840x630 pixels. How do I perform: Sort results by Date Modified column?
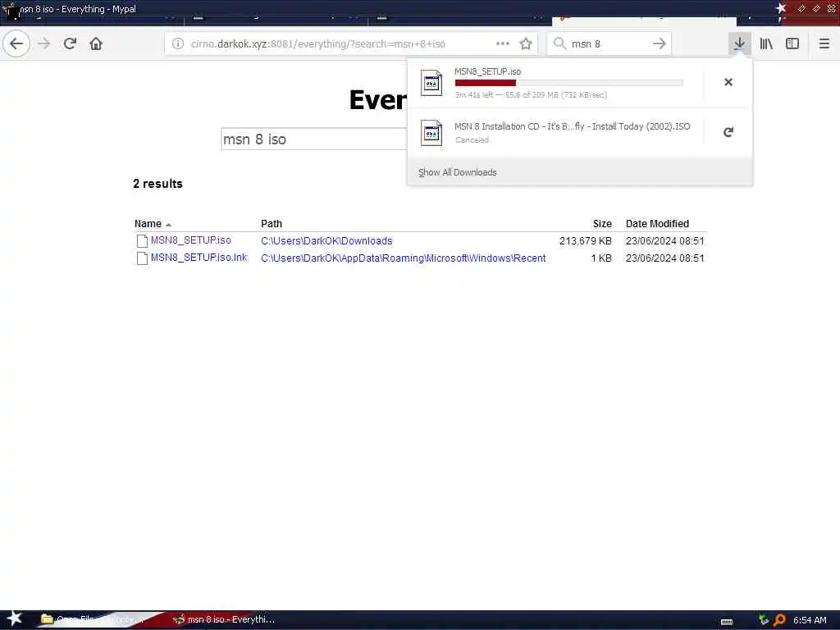click(x=657, y=224)
